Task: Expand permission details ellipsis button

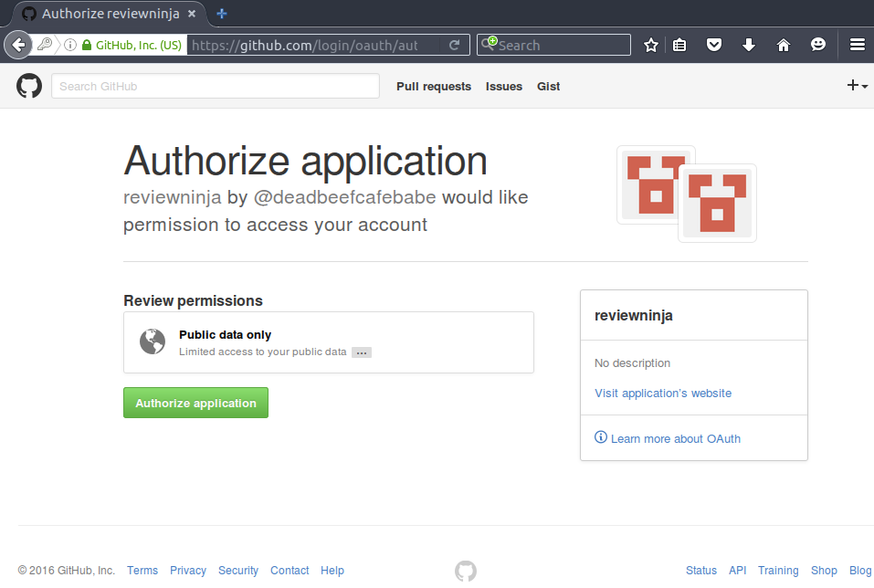Action: tap(361, 352)
